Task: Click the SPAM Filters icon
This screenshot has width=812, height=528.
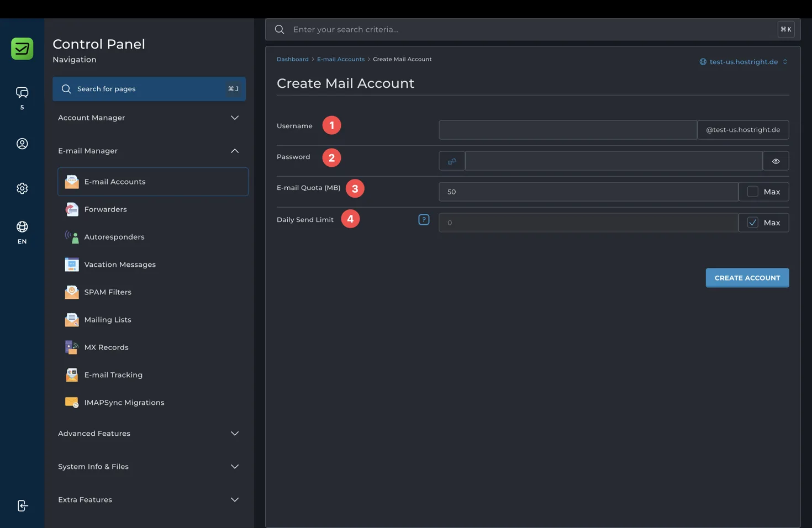Action: (x=72, y=292)
